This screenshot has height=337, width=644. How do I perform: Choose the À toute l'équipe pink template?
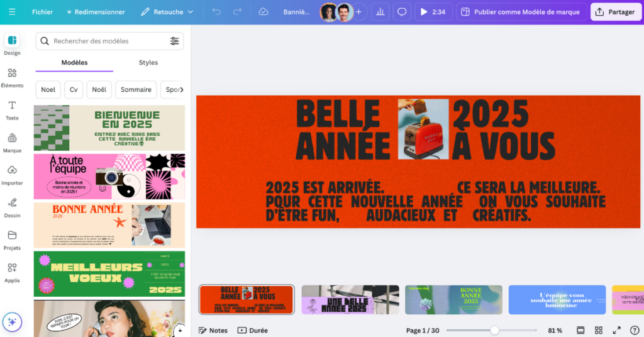[x=109, y=177]
